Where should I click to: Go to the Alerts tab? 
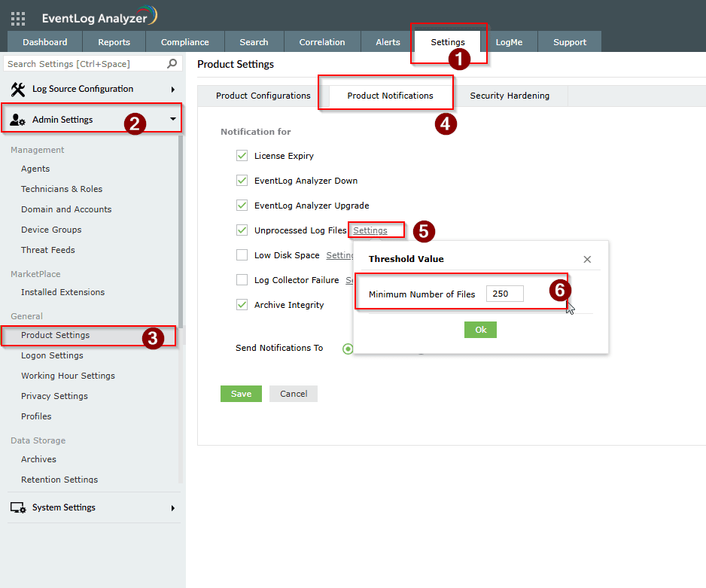click(x=388, y=42)
